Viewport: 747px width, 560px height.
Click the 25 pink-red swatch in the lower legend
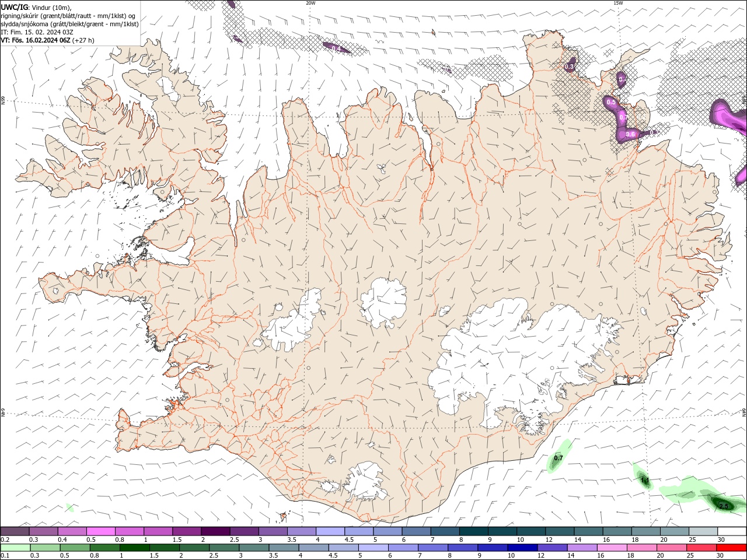click(700, 548)
